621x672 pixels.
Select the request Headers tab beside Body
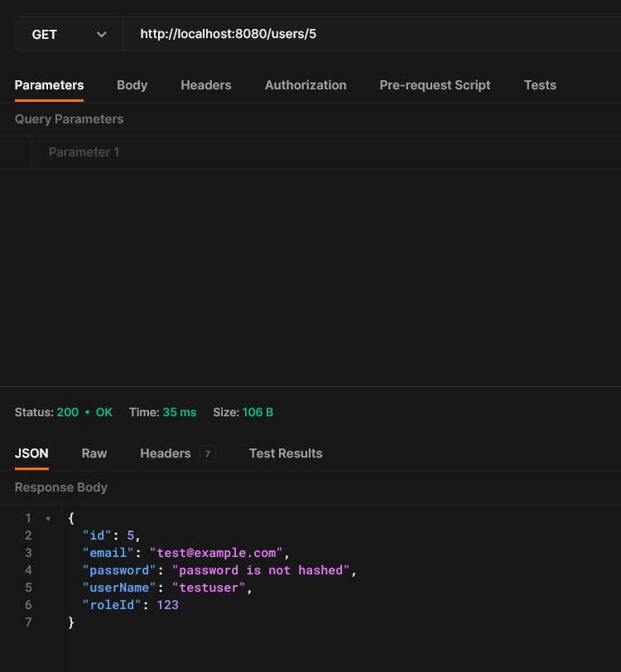(205, 85)
